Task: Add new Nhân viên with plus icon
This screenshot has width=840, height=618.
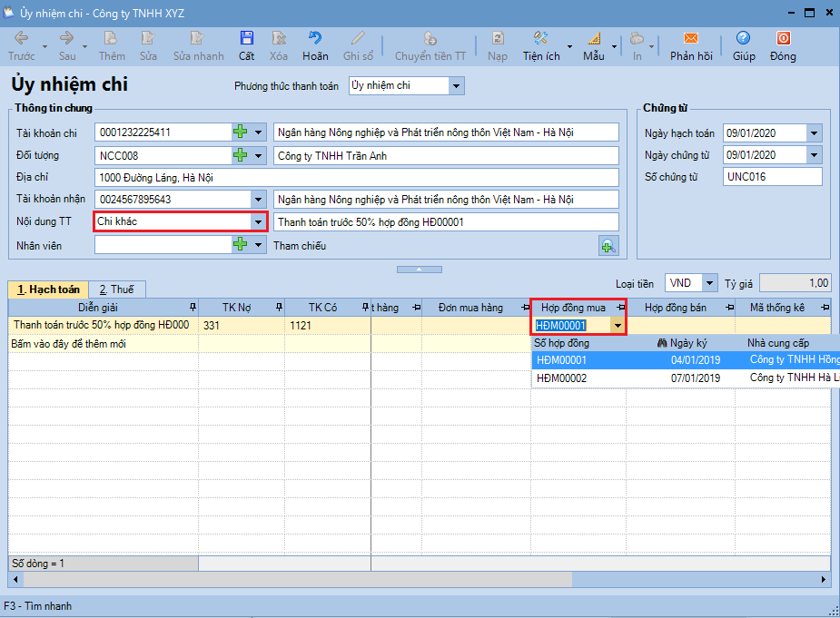Action: [x=240, y=245]
